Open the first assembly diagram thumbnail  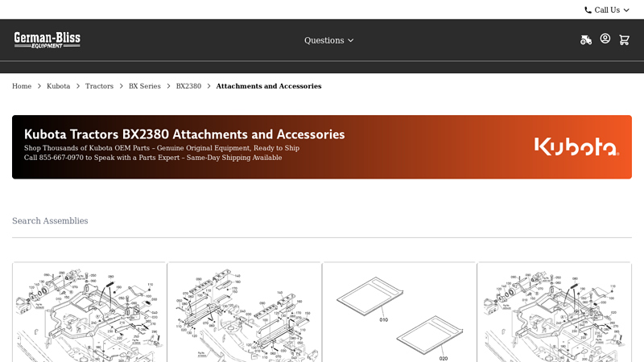coord(89,312)
